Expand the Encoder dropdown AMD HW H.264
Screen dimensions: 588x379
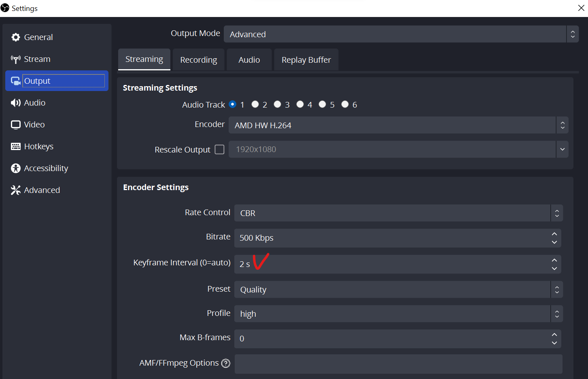point(398,125)
